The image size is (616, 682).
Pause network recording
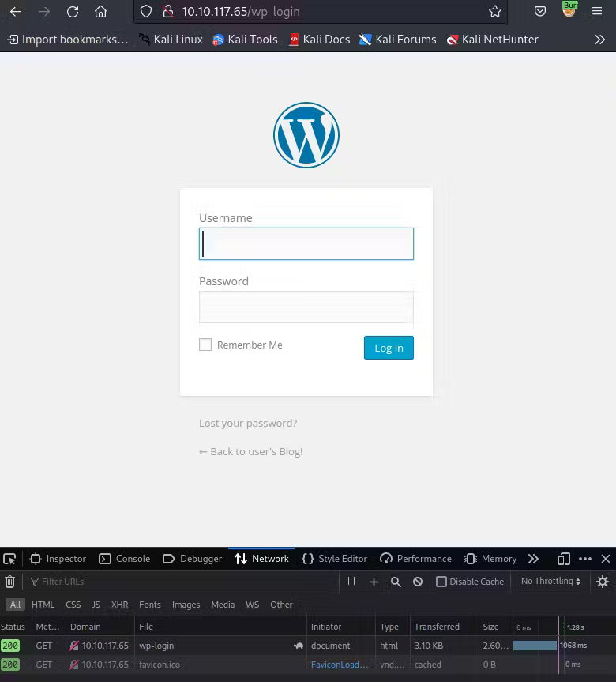pyautogui.click(x=351, y=581)
